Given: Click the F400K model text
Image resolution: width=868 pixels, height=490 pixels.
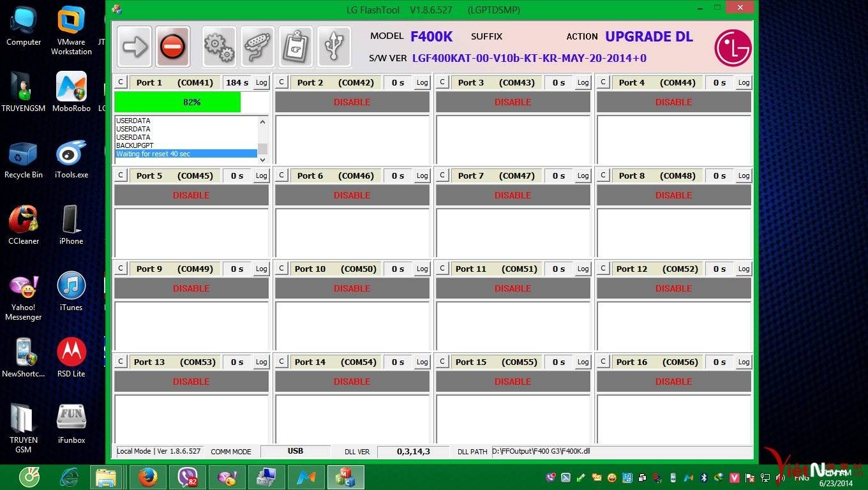Looking at the screenshot, I should coord(431,36).
